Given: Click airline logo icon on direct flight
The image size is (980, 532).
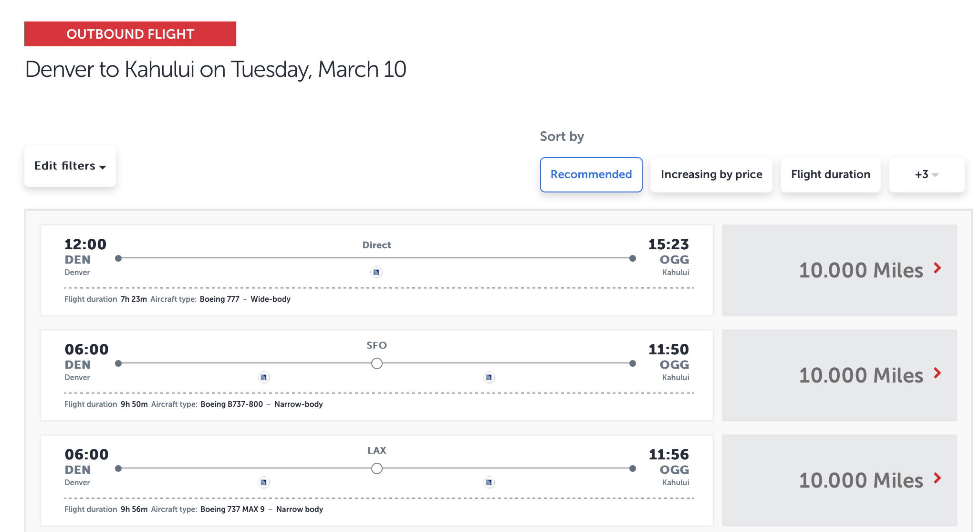Looking at the screenshot, I should point(376,272).
